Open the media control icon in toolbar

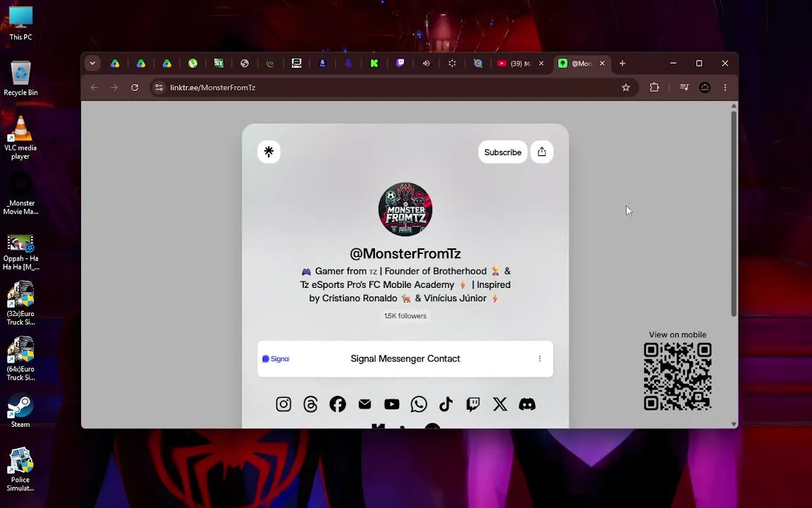[684, 87]
